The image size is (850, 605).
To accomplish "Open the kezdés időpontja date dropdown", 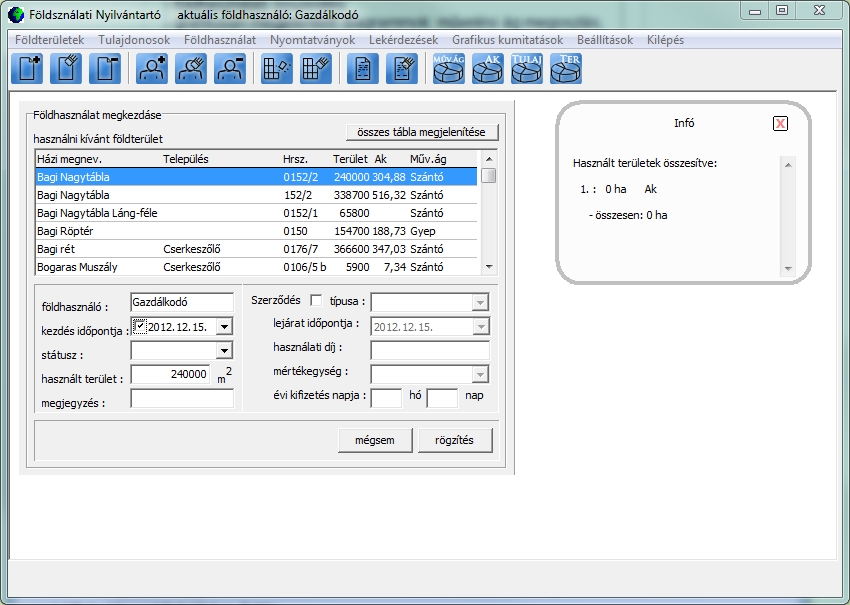I will click(x=224, y=326).
